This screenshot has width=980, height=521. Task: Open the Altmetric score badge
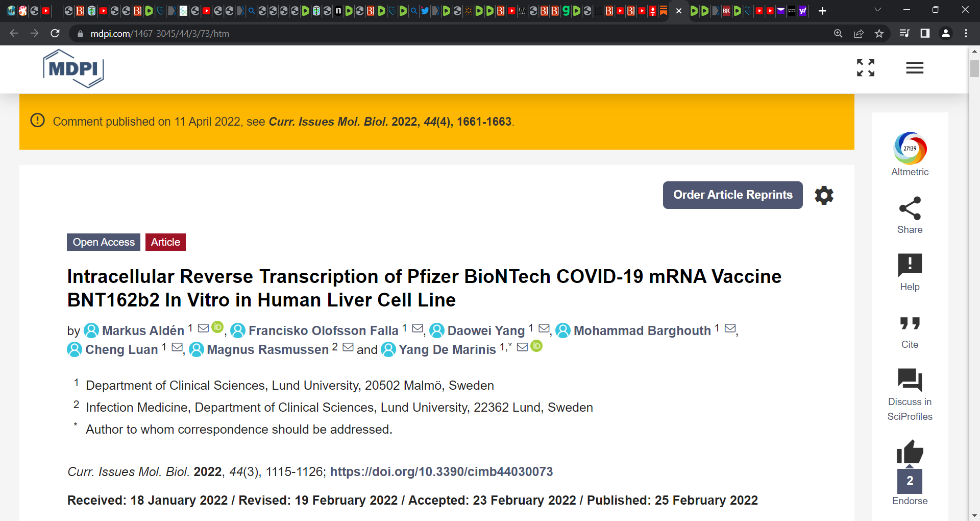(x=910, y=148)
